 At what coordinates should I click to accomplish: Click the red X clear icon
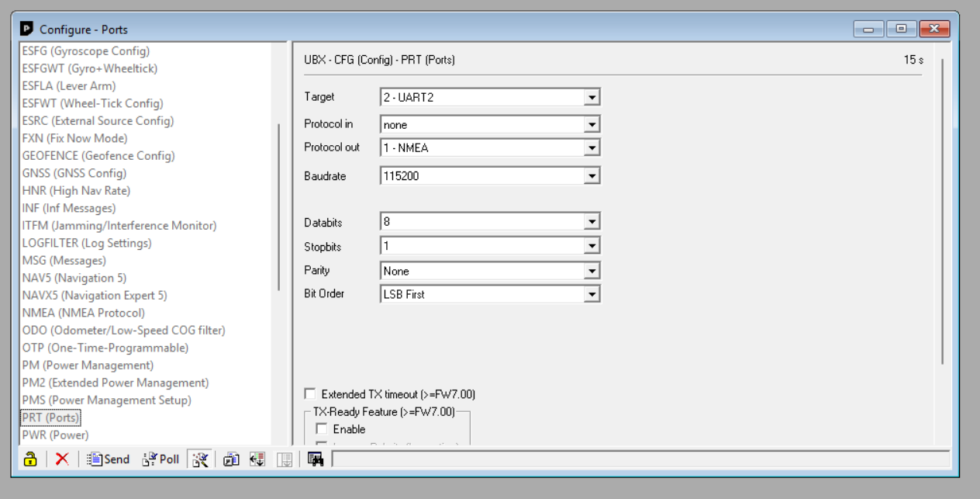coord(62,459)
